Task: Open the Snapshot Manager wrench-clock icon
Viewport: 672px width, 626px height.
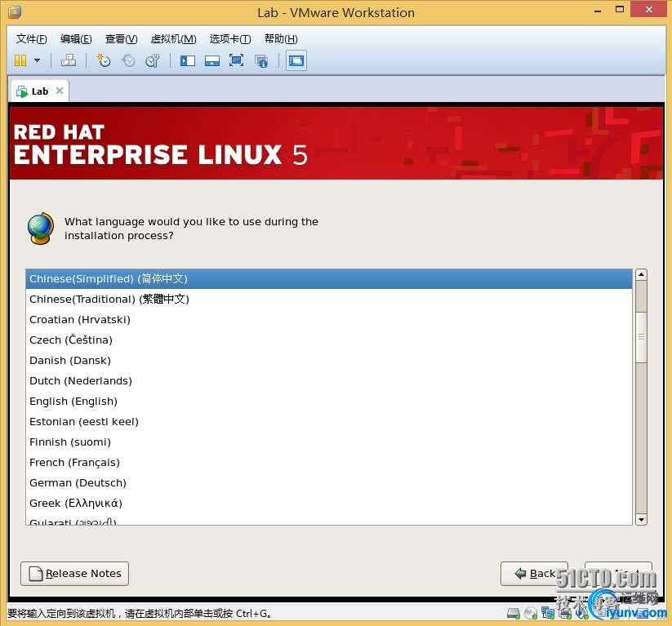Action: pos(153,60)
